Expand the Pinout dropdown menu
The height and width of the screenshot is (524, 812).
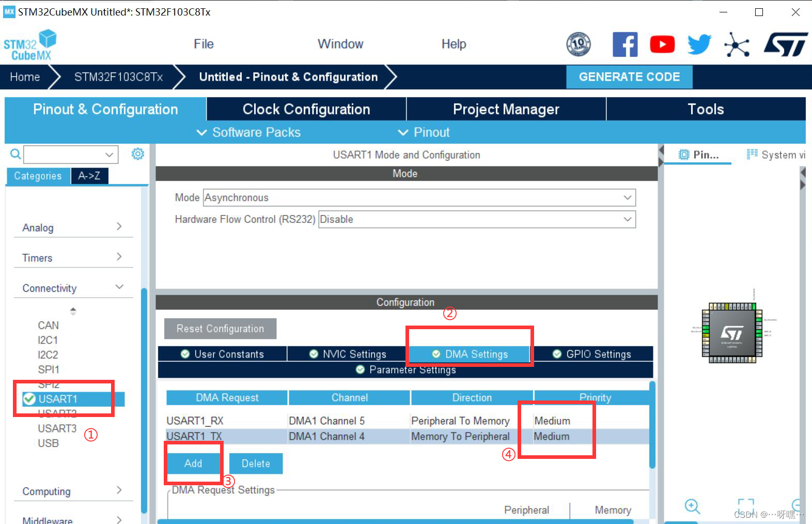coord(424,132)
